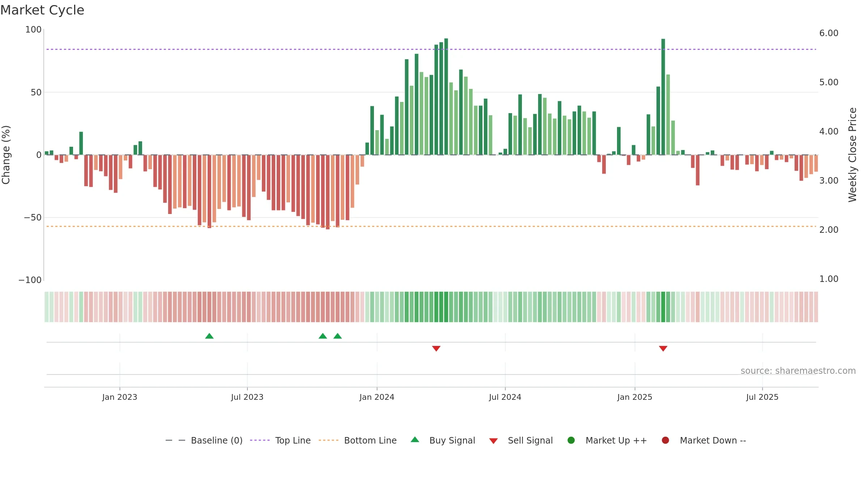Click the Jul 2024 axis label
Image resolution: width=868 pixels, height=488 pixels.
[x=505, y=397]
